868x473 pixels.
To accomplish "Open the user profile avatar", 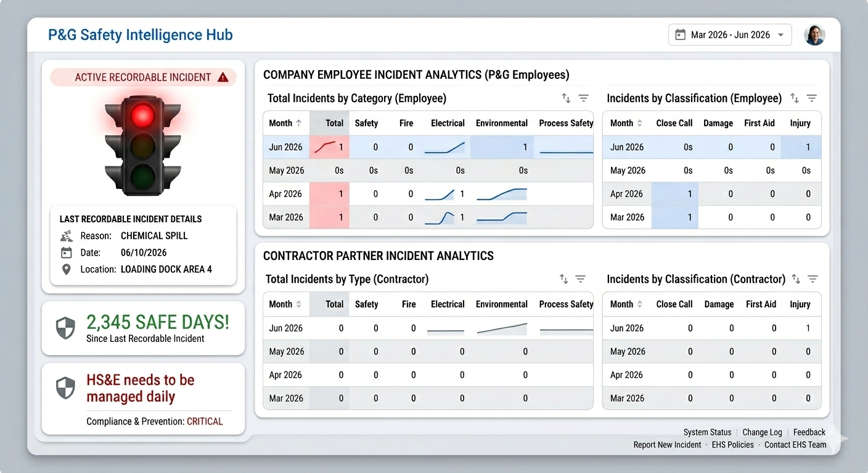I will pos(814,35).
